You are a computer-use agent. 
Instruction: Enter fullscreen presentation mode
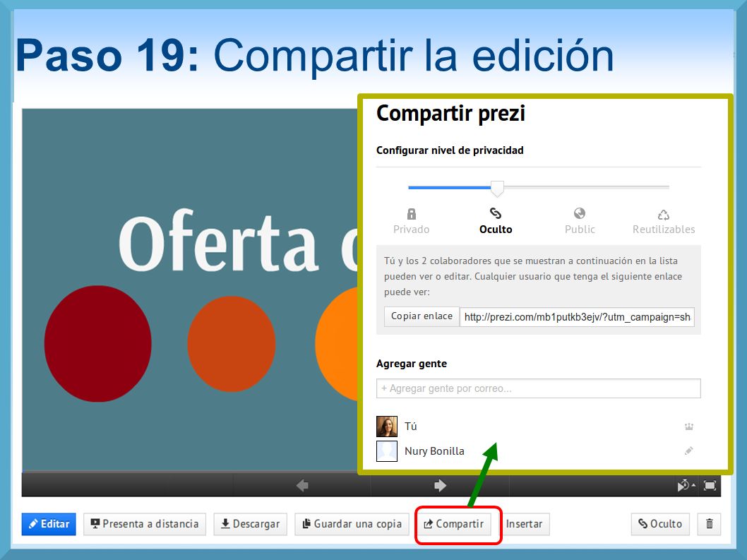[710, 485]
